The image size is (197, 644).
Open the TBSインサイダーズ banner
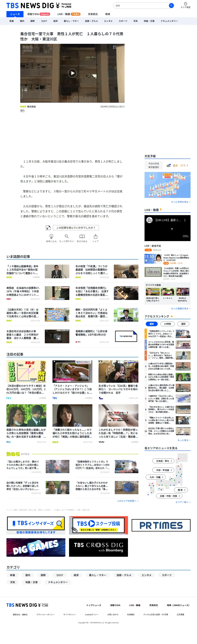click(x=36, y=525)
